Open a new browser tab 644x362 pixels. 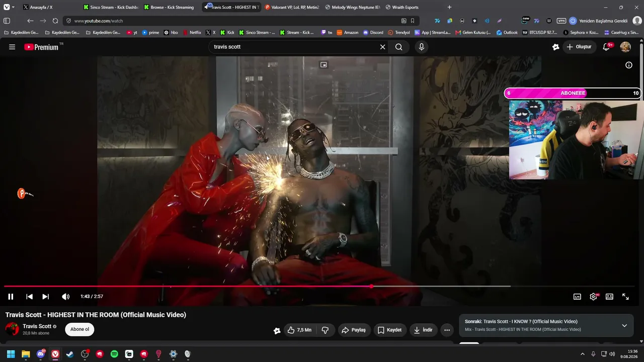(x=449, y=7)
